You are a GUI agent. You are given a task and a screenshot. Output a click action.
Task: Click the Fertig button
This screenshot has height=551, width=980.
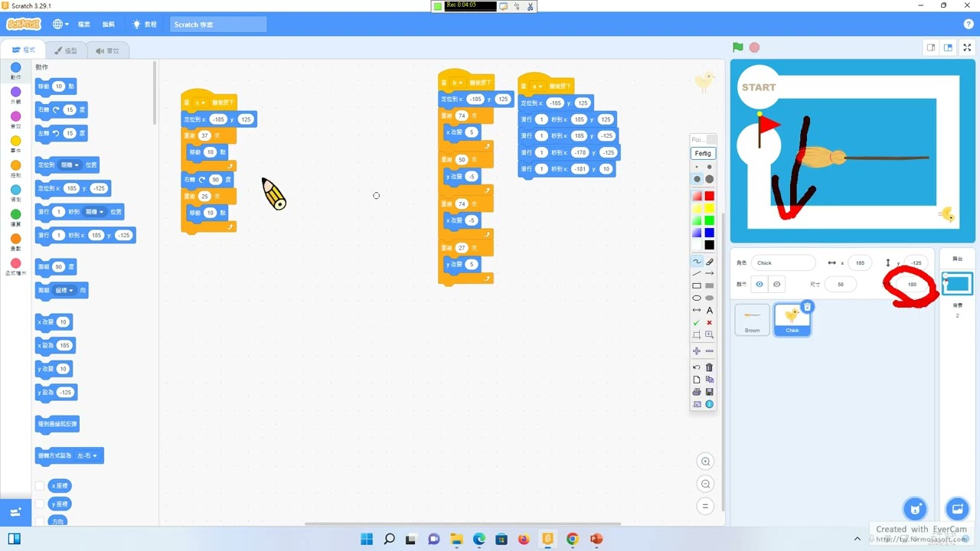tap(703, 154)
